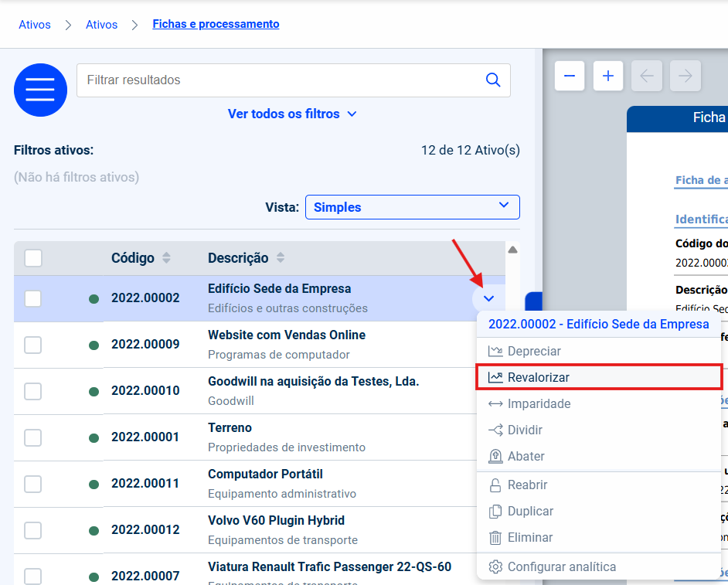Click Volvo V60 Plugin Hybrid text

(x=276, y=520)
